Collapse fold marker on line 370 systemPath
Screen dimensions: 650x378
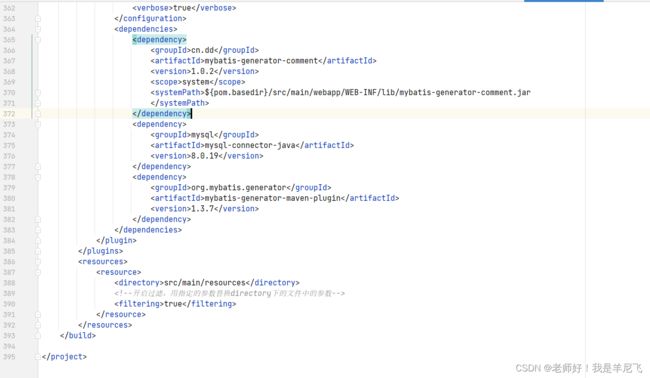click(38, 92)
